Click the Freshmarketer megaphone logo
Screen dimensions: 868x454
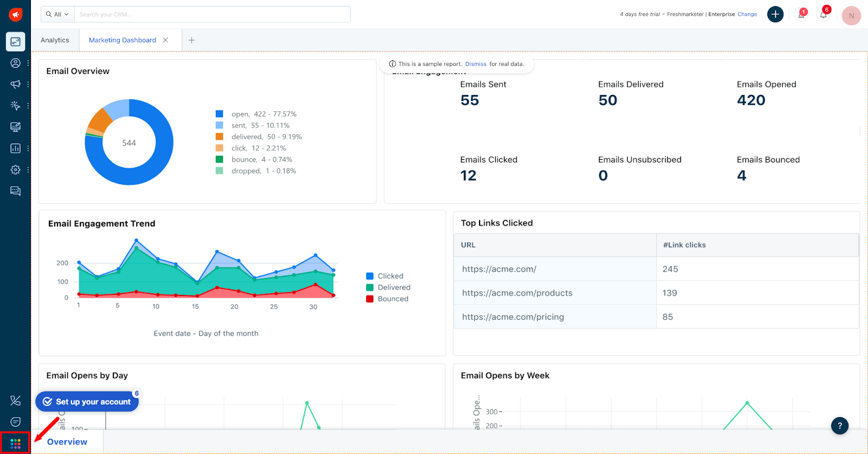pos(15,15)
